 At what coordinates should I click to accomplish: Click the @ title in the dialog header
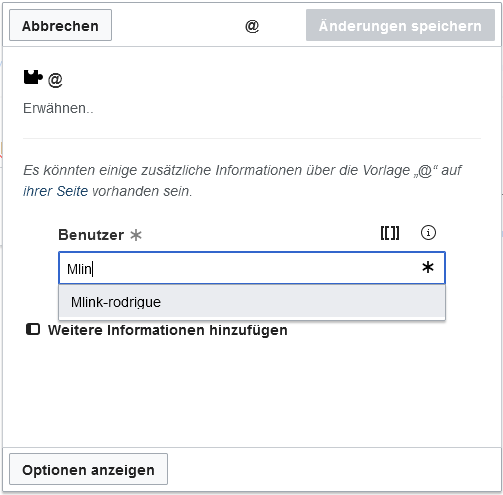(x=252, y=26)
